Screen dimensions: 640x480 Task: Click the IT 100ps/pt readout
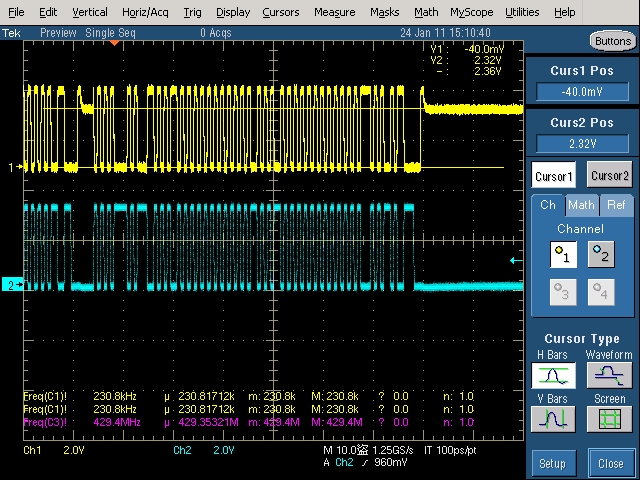(x=450, y=450)
